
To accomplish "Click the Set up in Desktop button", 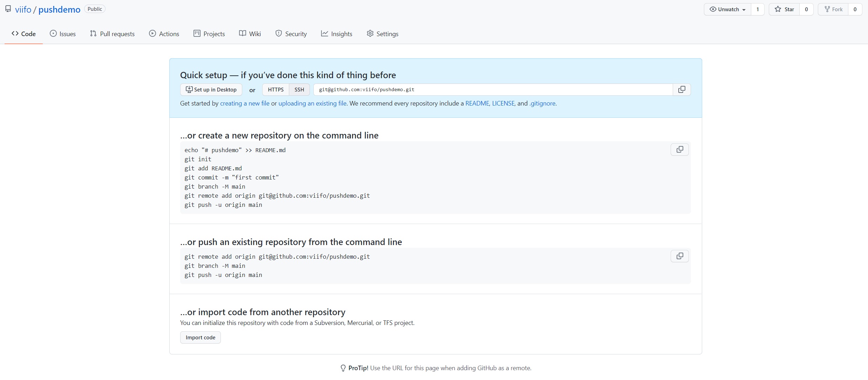I will tap(211, 90).
